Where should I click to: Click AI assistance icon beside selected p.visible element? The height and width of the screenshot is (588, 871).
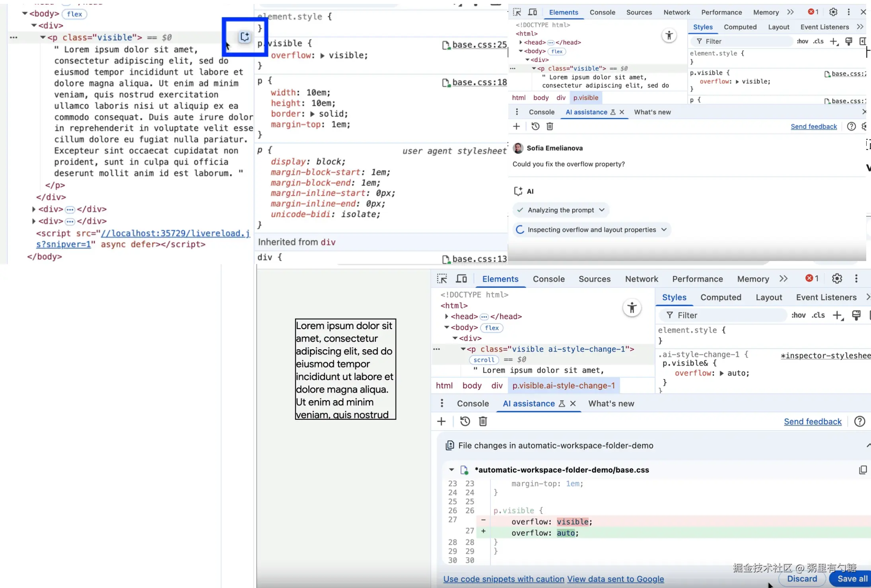tap(245, 37)
